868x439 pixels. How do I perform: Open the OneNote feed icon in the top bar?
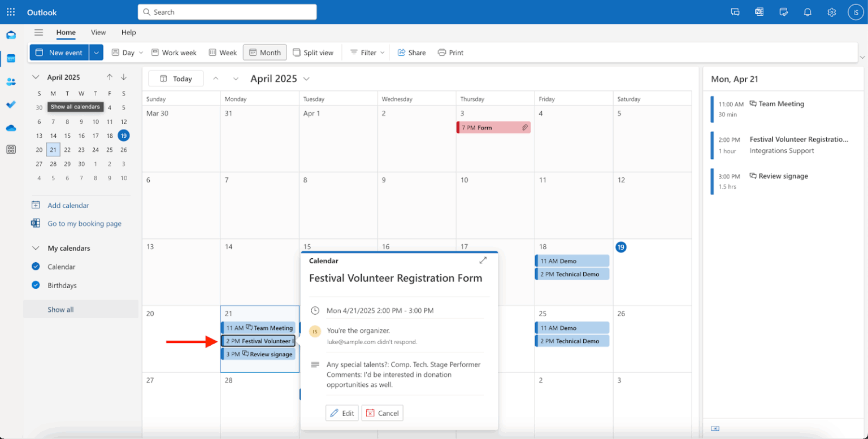pyautogui.click(x=759, y=12)
